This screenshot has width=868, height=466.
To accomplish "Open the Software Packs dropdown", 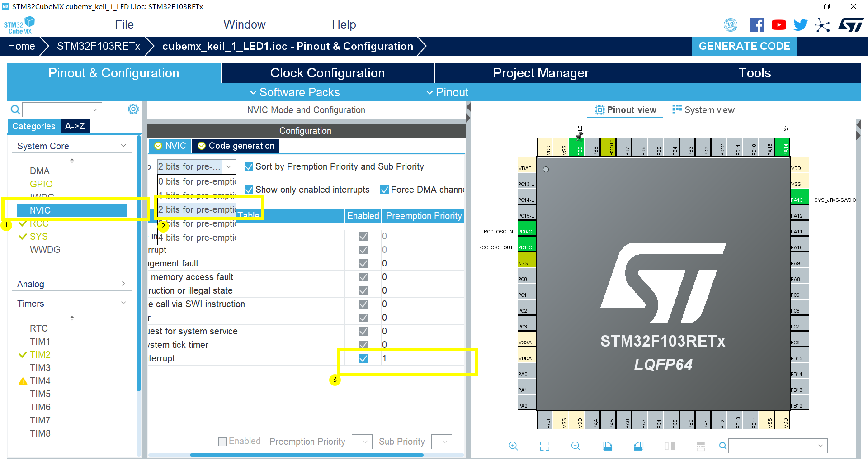I will click(x=295, y=92).
